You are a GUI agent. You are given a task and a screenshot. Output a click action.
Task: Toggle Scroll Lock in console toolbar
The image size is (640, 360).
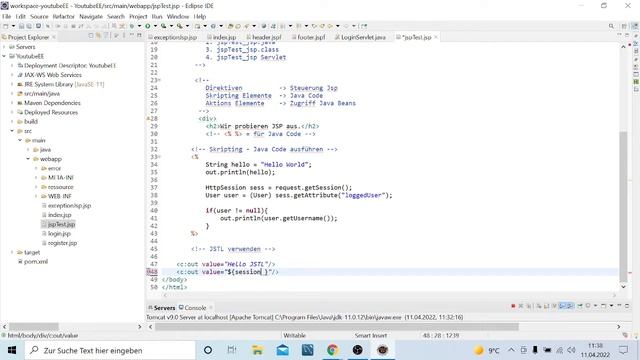(x=546, y=306)
